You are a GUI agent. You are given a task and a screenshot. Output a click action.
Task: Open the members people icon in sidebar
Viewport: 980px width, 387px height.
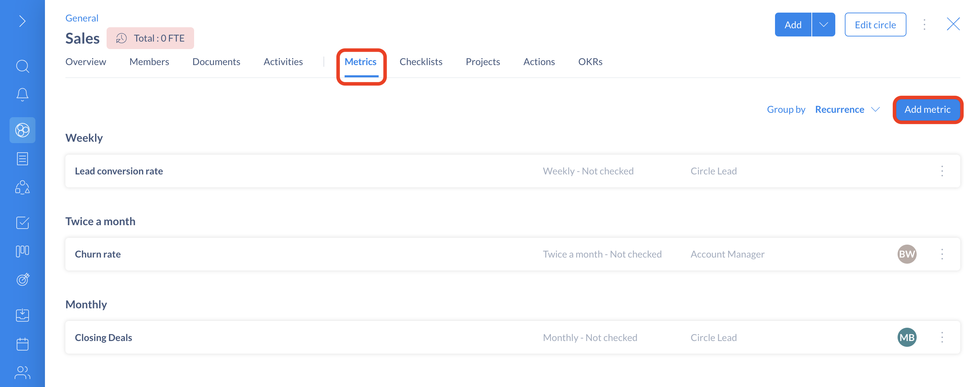click(22, 373)
